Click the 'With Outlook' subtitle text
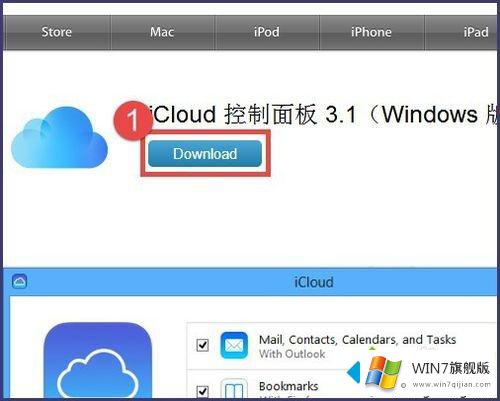The width and height of the screenshot is (500, 401). pyautogui.click(x=292, y=354)
